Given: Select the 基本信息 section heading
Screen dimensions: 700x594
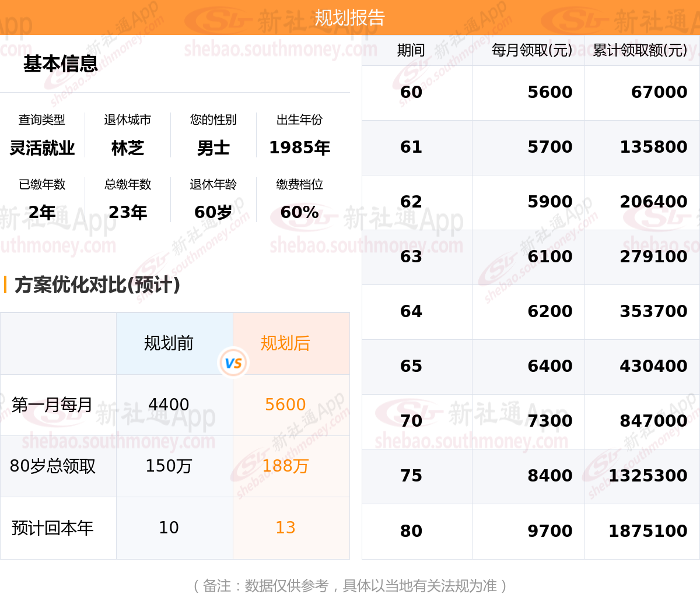Looking at the screenshot, I should (61, 64).
